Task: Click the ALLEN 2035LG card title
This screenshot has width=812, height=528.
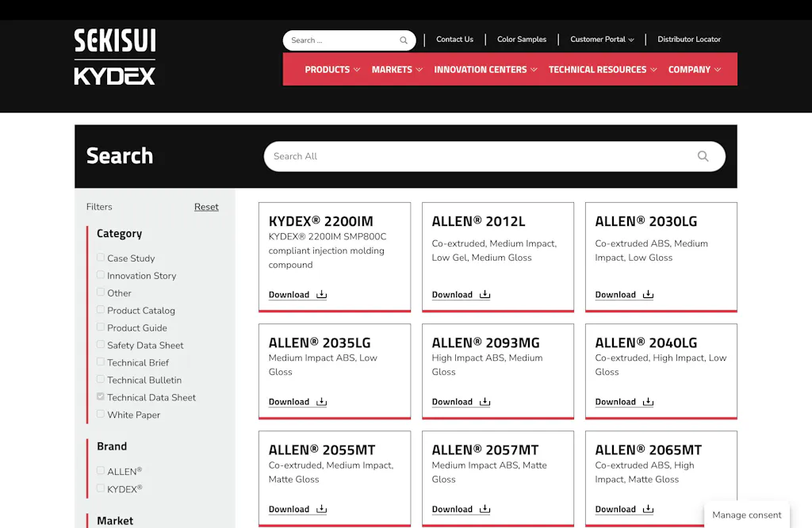Action: [320, 342]
